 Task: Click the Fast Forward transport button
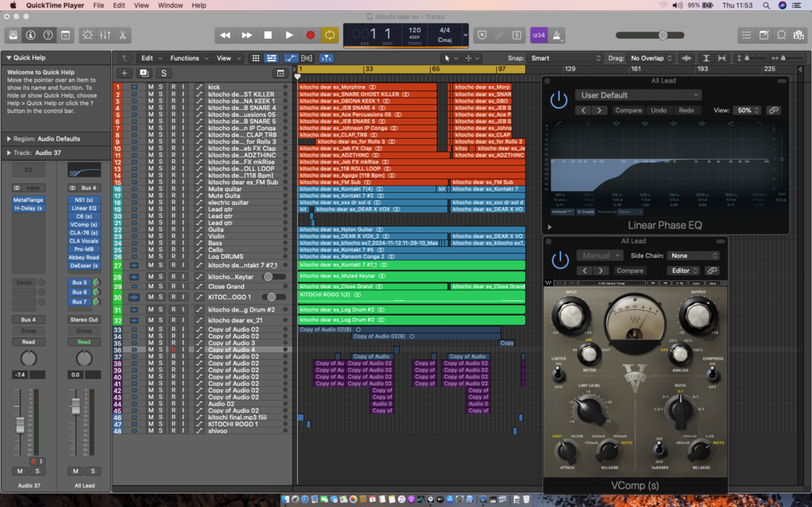[246, 36]
